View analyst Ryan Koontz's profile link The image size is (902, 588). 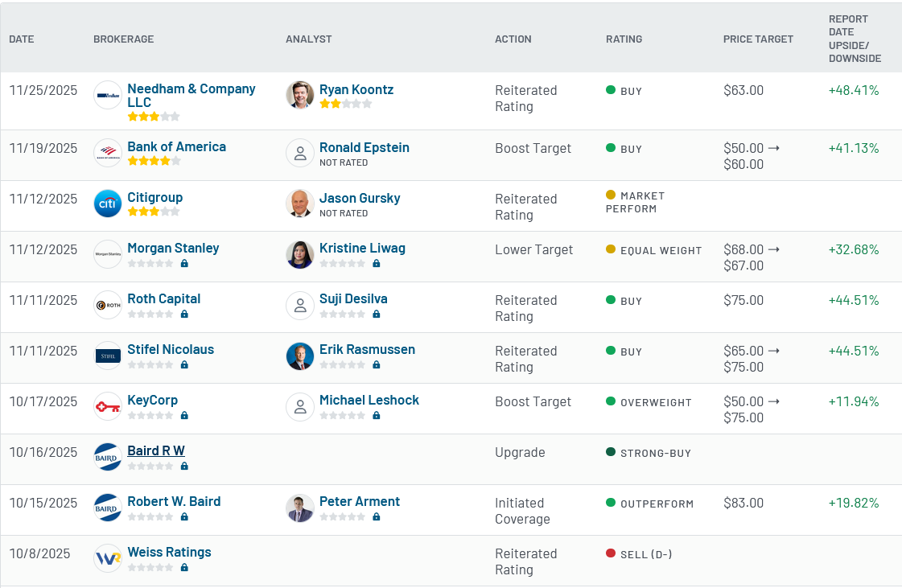356,90
